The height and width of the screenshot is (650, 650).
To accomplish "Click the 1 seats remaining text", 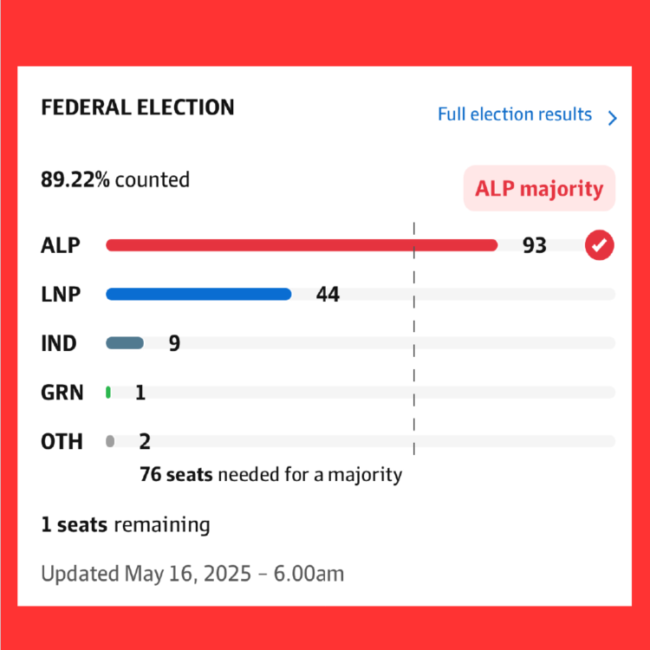I will [126, 525].
